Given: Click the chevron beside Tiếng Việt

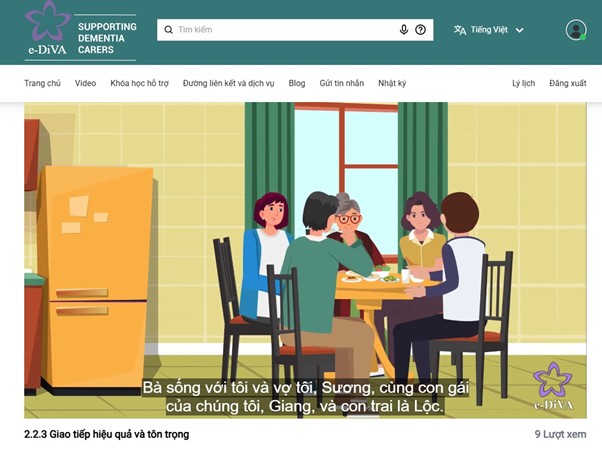Looking at the screenshot, I should [x=519, y=30].
